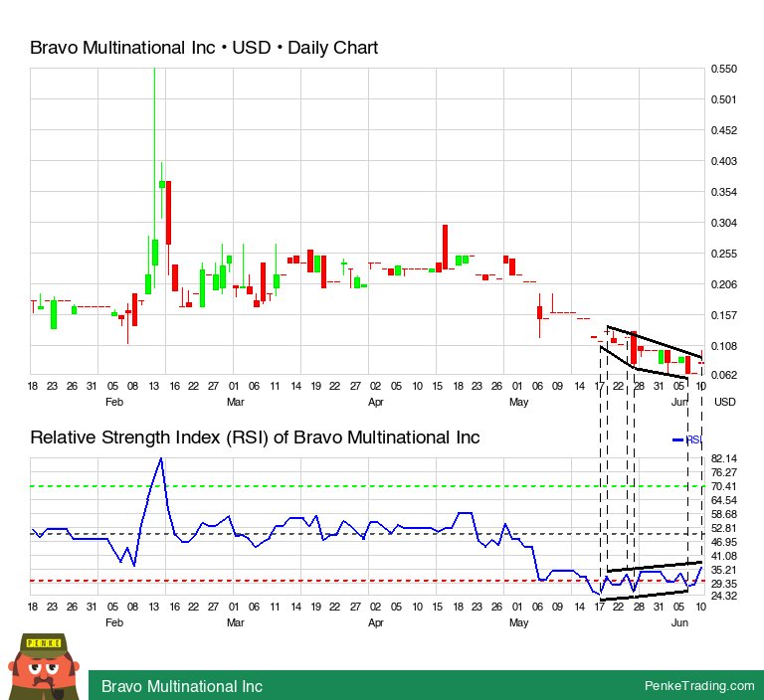Click the Bravo Multinational Inc footer banner text
Image resolution: width=764 pixels, height=700 pixels.
pyautogui.click(x=182, y=686)
